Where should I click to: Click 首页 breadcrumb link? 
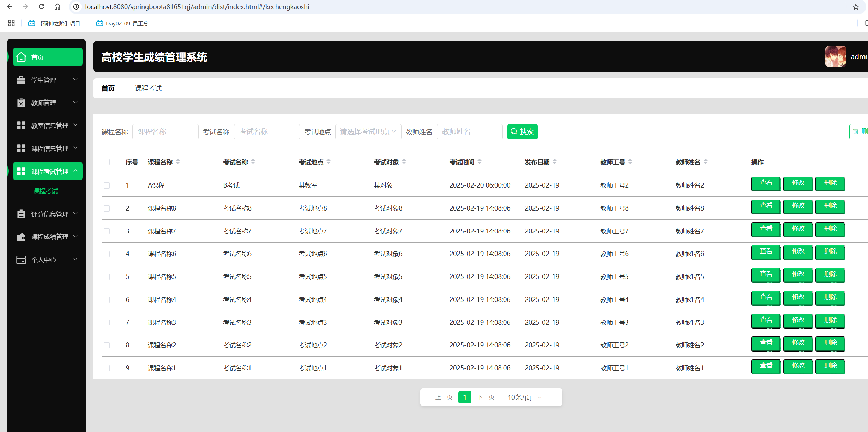(x=108, y=88)
